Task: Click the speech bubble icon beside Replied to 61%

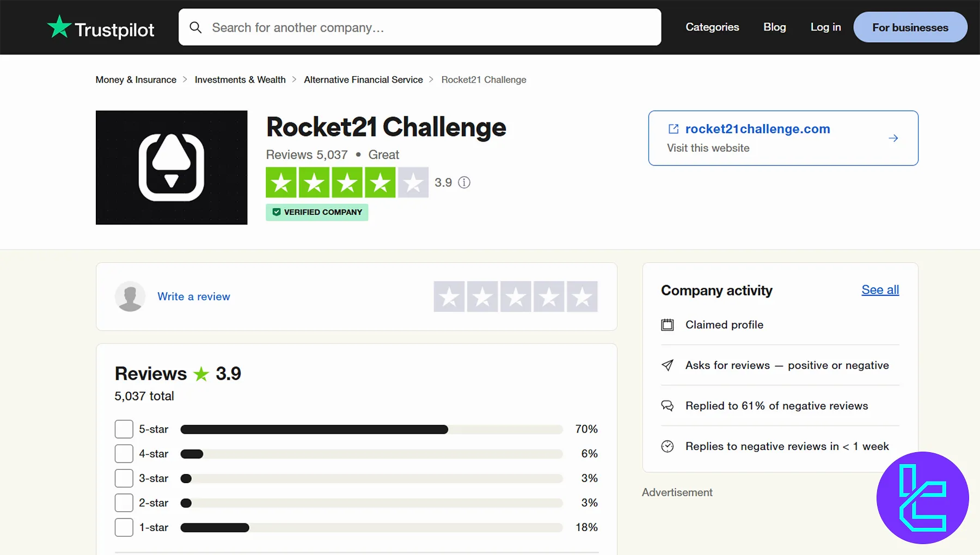Action: [x=667, y=405]
